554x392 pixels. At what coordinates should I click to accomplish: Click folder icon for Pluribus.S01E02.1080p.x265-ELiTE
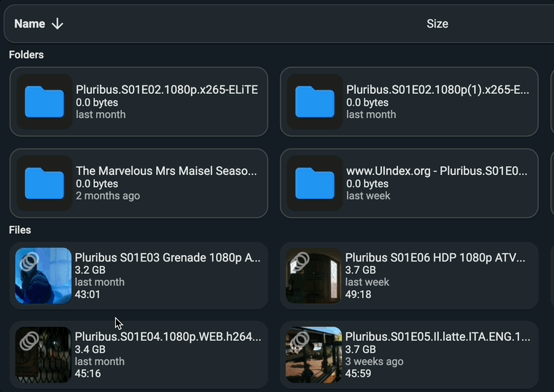click(44, 102)
